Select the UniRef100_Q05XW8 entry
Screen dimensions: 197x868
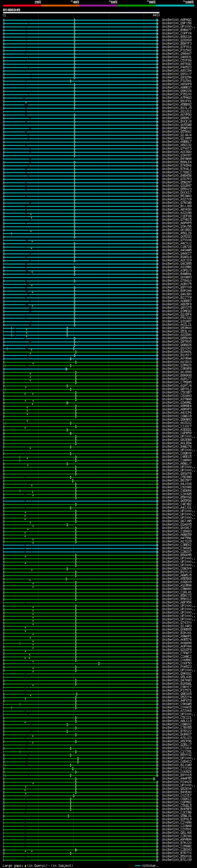177,125
